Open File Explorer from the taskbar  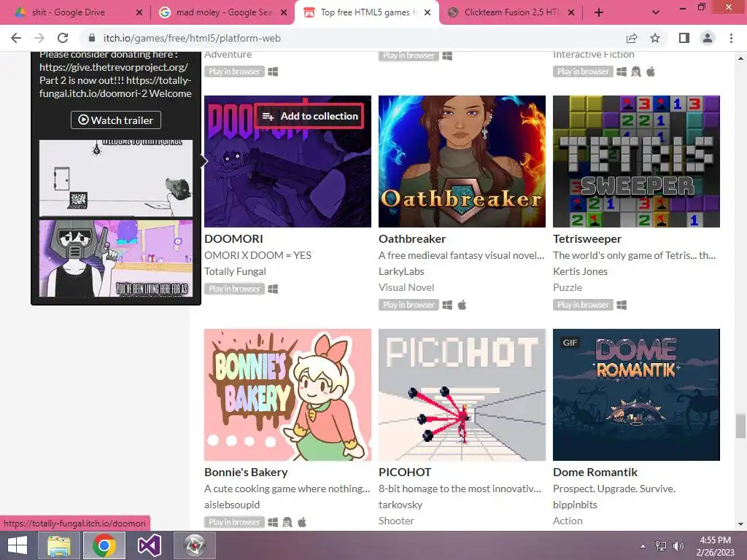59,545
